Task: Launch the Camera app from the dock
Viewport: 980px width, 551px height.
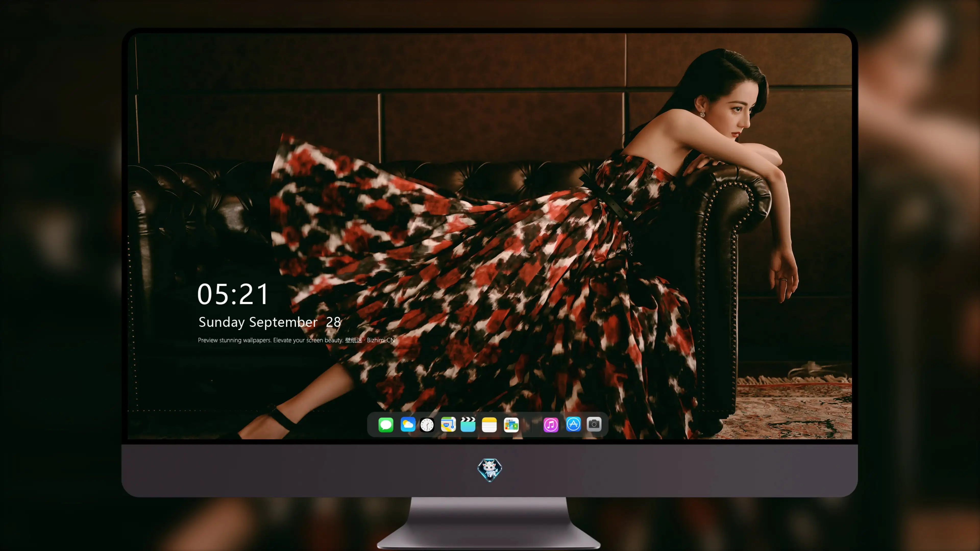Action: click(594, 424)
